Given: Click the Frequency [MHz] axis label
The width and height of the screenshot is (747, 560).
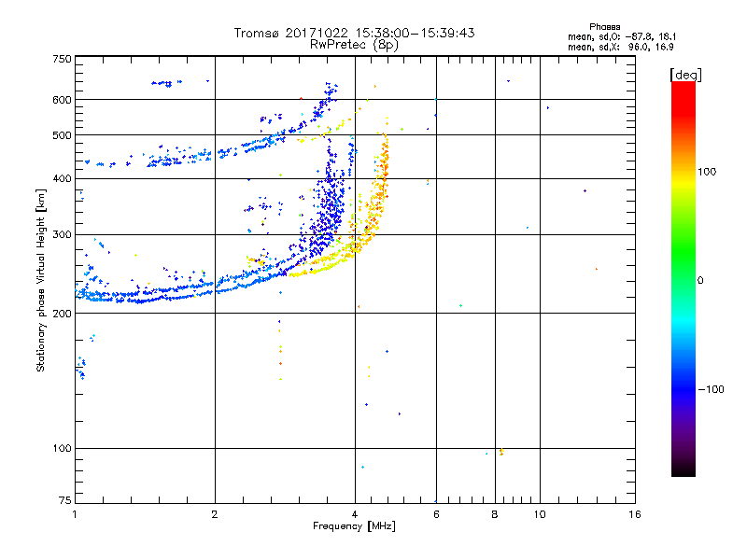Looking at the screenshot, I should pyautogui.click(x=354, y=526).
